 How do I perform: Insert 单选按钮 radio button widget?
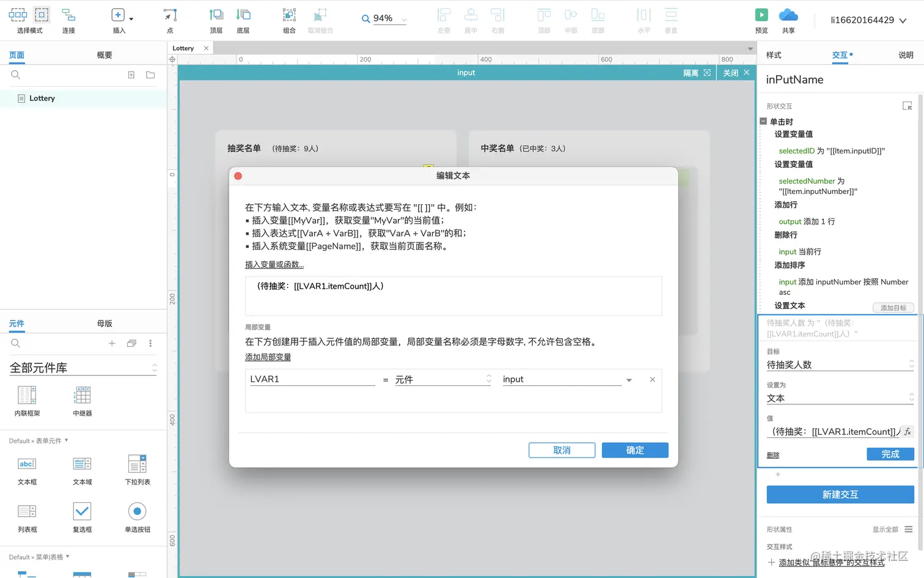tap(137, 517)
